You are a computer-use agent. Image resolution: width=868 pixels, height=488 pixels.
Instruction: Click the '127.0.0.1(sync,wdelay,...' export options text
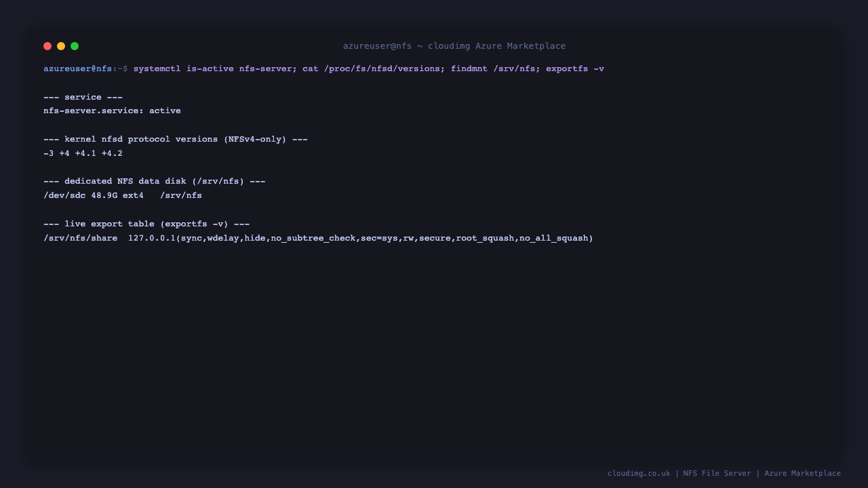(361, 238)
